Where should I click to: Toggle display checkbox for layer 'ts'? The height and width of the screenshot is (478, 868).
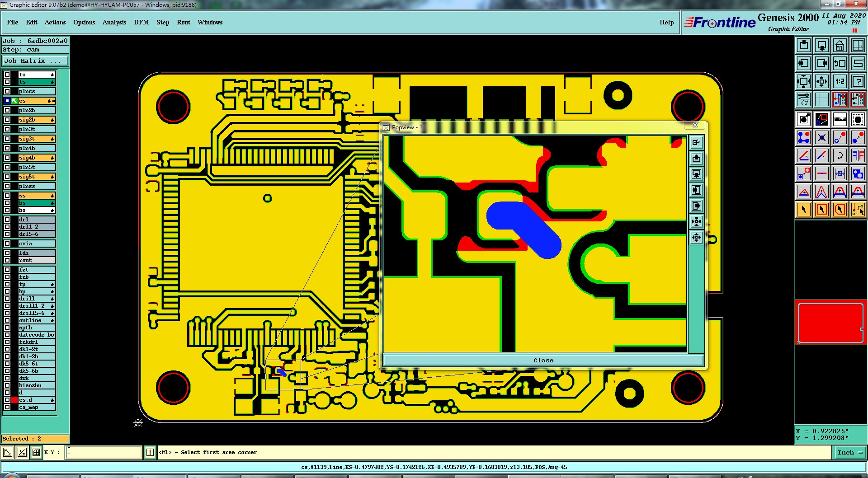tap(7, 82)
